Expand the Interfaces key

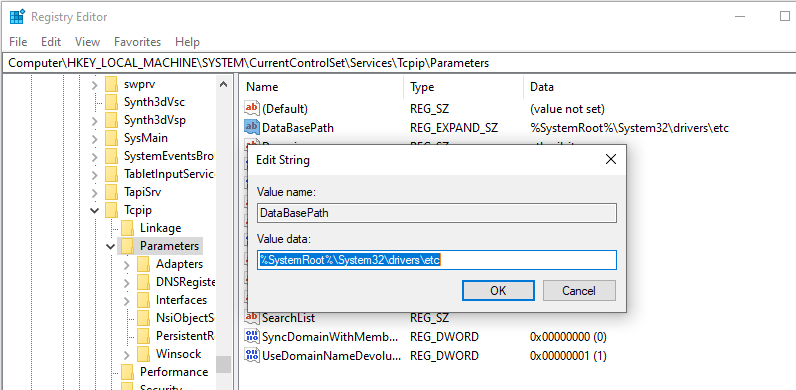(127, 300)
